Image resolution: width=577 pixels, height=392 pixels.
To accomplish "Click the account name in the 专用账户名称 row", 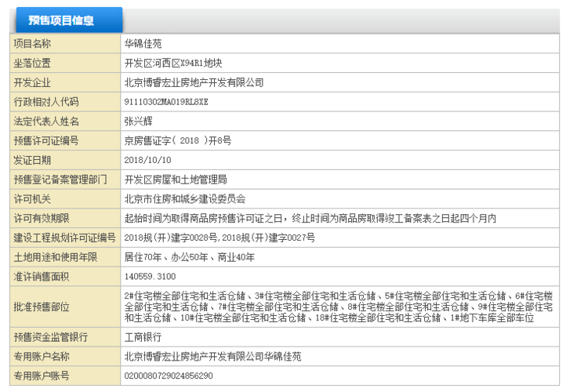I will click(212, 357).
